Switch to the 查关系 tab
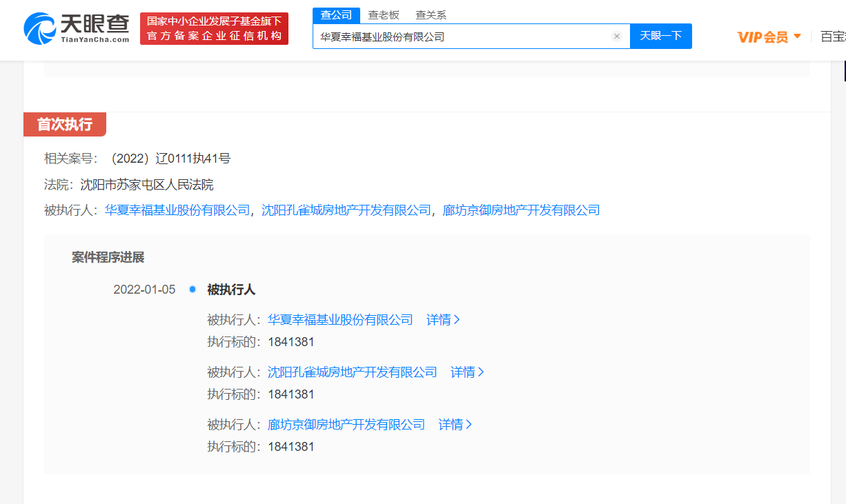Image resolution: width=846 pixels, height=504 pixels. [x=431, y=15]
